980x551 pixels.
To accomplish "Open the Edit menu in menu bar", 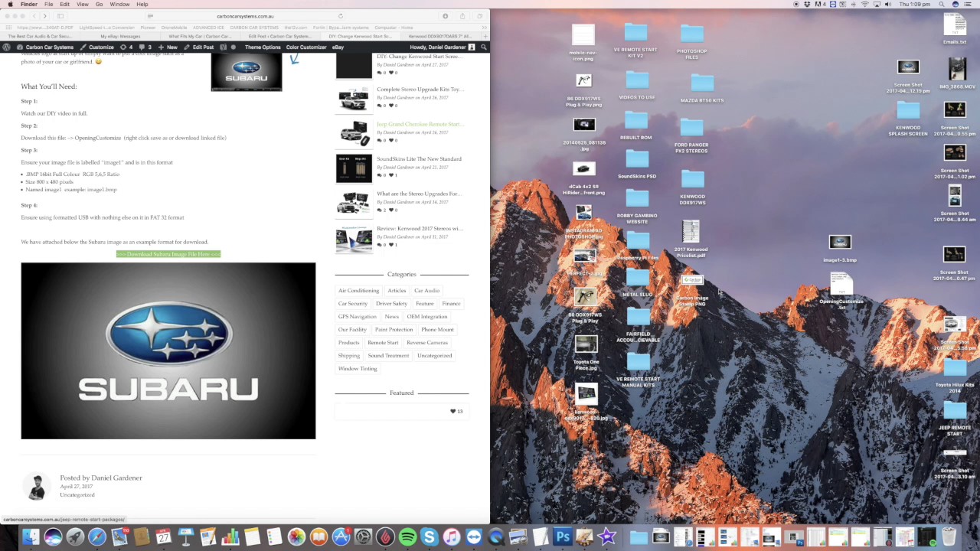I will (64, 4).
